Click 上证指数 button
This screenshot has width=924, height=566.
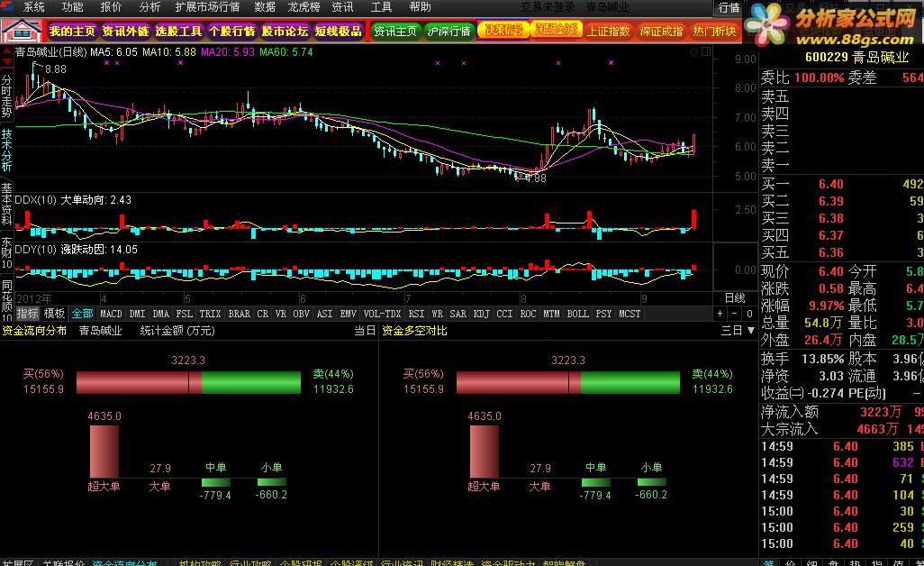click(x=608, y=32)
